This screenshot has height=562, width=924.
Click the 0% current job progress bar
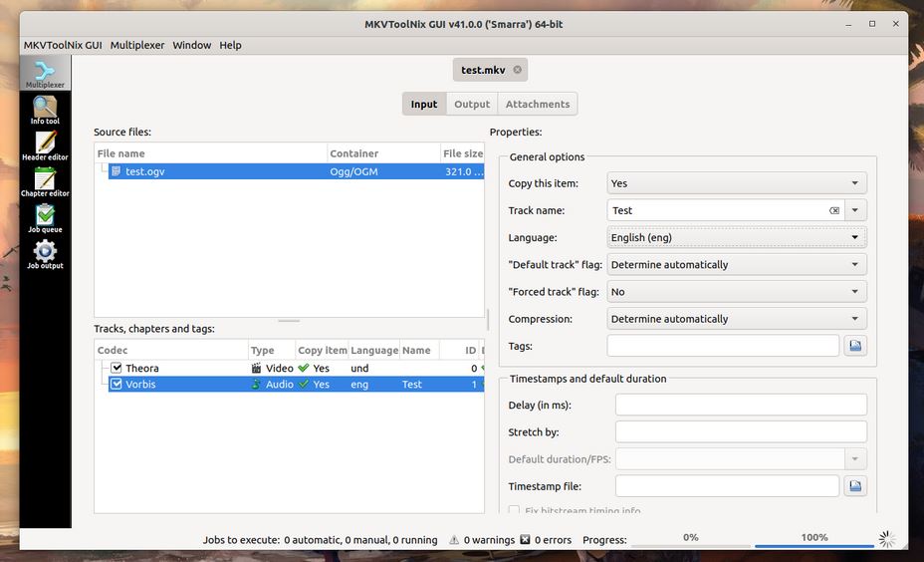point(691,538)
